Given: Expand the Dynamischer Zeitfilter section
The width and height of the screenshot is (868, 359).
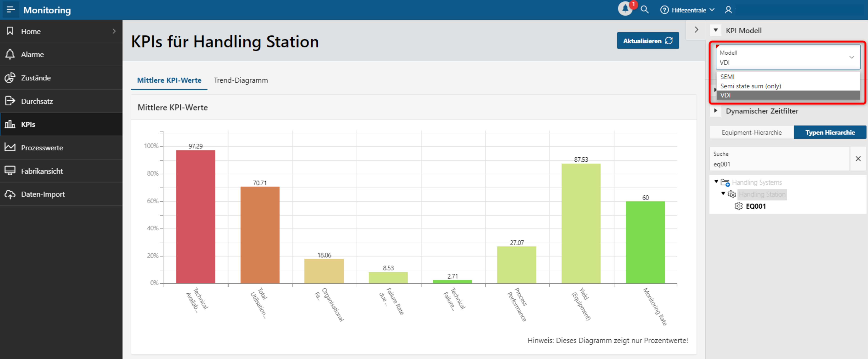Looking at the screenshot, I should click(x=716, y=111).
